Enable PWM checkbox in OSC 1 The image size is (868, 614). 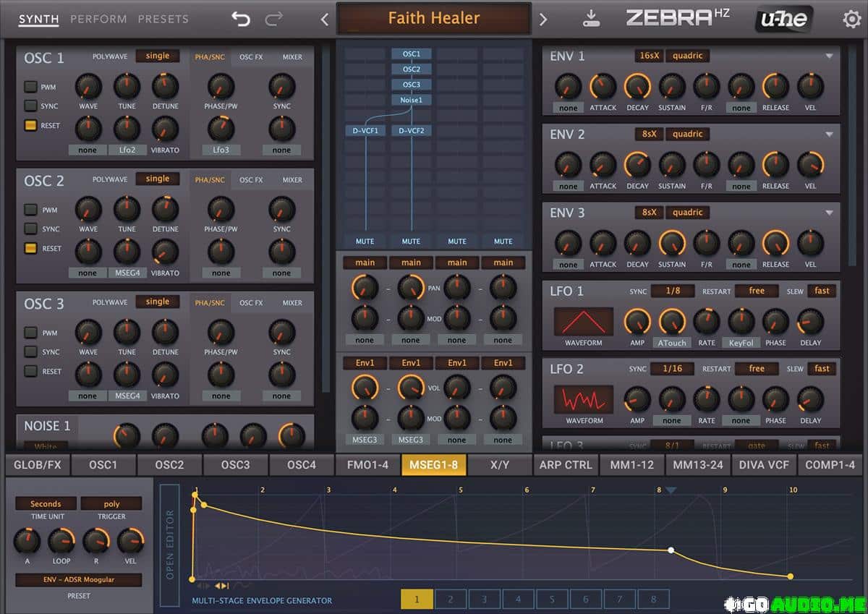30,87
